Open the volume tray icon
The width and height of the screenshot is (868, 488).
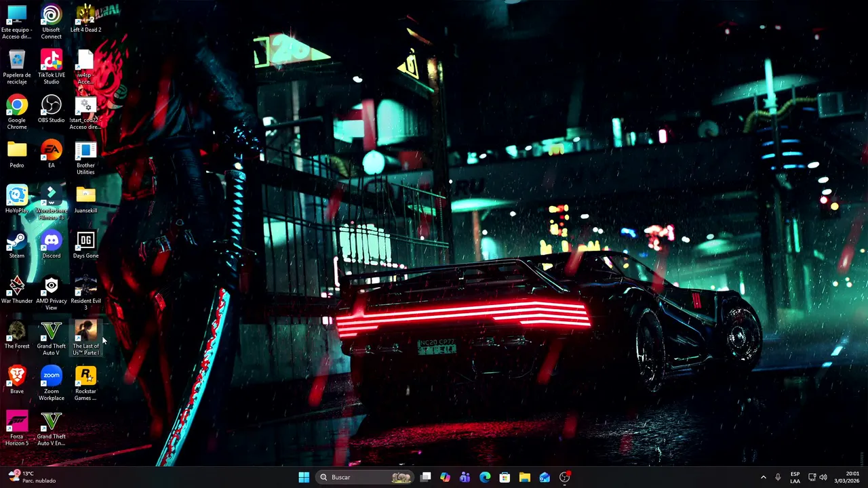point(823,477)
